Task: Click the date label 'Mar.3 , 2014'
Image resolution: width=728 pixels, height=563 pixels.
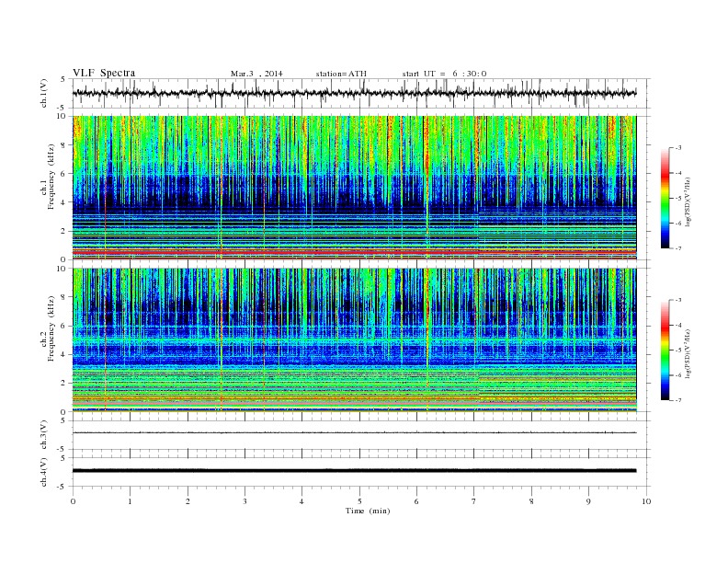Action: 256,74
